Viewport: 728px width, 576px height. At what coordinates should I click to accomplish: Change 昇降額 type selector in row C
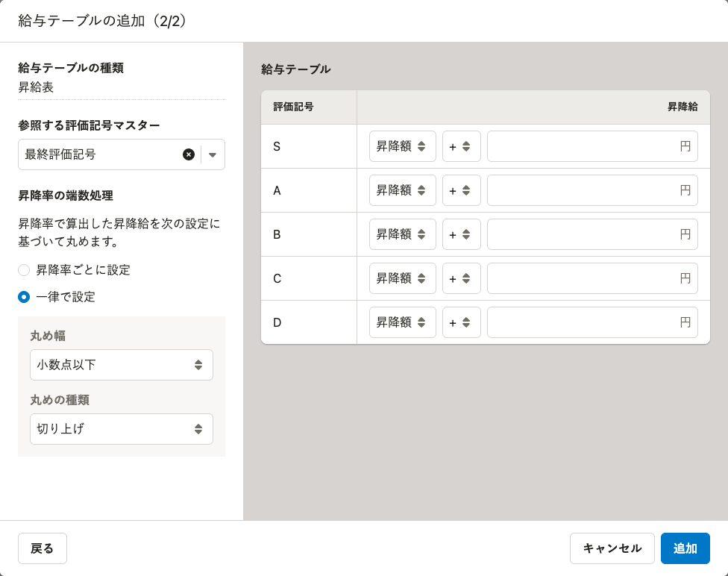[x=402, y=278]
